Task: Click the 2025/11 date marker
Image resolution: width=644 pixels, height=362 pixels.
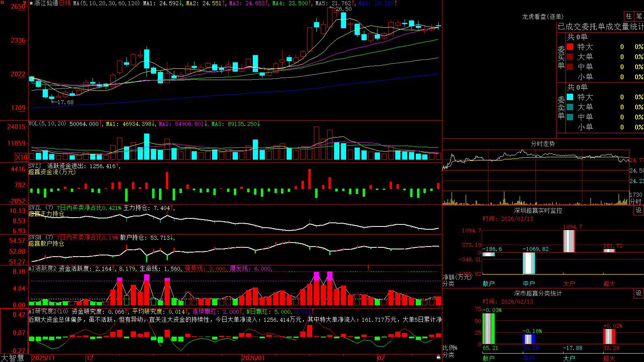Action: click(x=43, y=358)
